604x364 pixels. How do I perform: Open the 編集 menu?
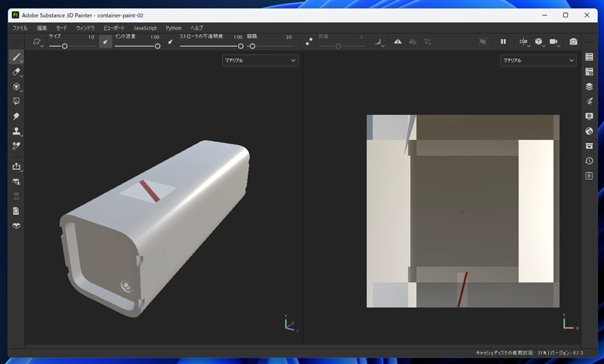(x=42, y=28)
